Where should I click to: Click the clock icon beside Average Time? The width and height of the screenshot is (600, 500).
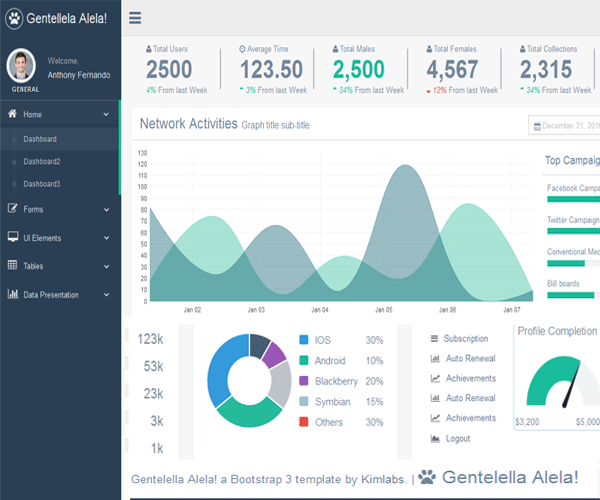point(242,49)
